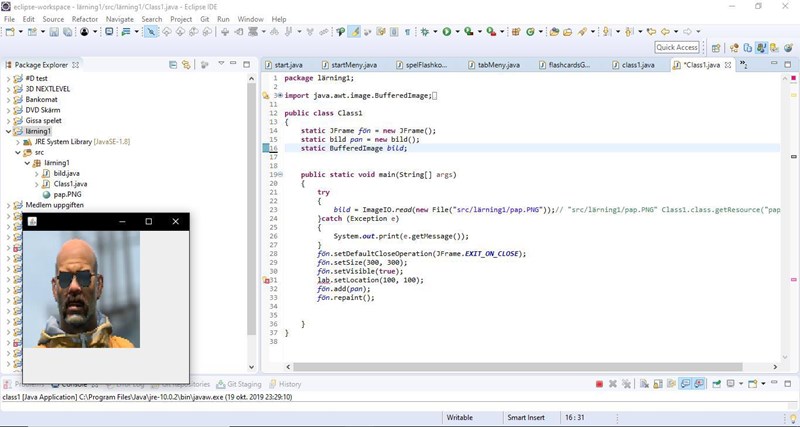The image size is (800, 427).
Task: Click the Save icon in the toolbar
Action: click(54, 32)
